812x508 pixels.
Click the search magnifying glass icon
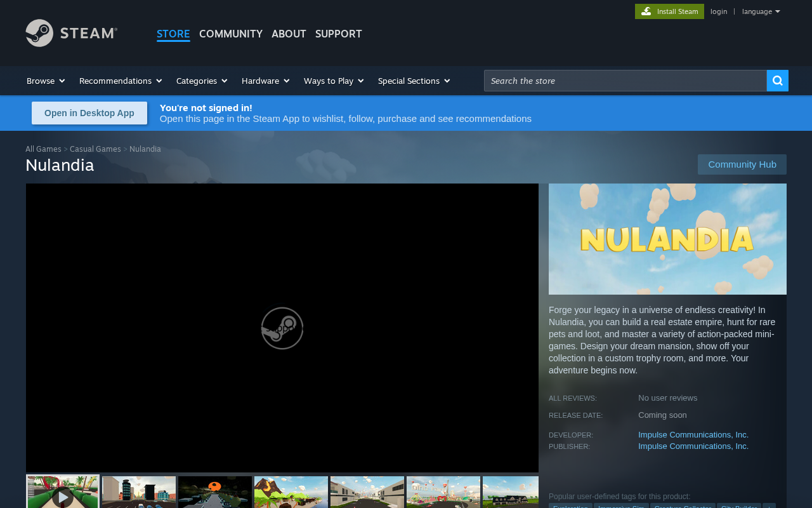coord(777,81)
